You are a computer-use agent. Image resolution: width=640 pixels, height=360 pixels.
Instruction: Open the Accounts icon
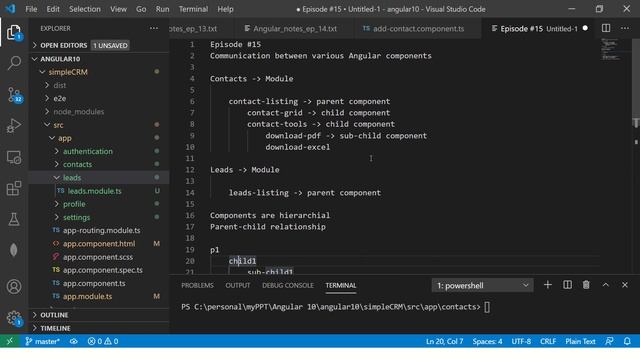pos(14,286)
